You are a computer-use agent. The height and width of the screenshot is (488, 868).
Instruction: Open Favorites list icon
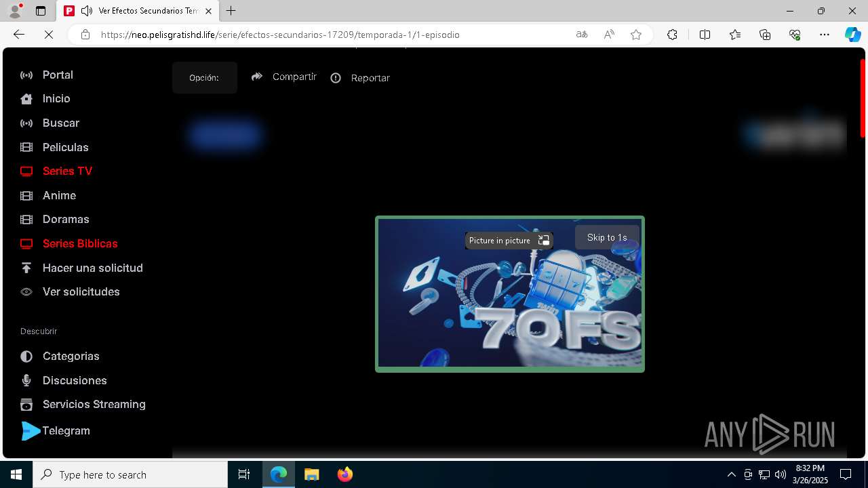[x=735, y=35]
